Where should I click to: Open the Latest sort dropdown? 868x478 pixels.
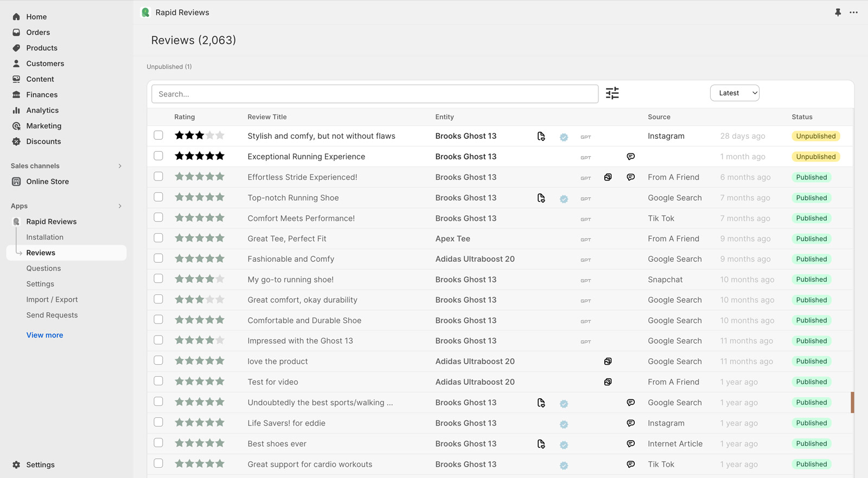pos(735,93)
